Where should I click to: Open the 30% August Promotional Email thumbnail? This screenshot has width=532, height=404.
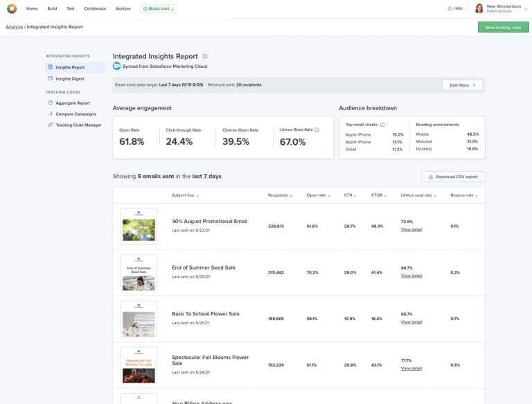(x=139, y=226)
